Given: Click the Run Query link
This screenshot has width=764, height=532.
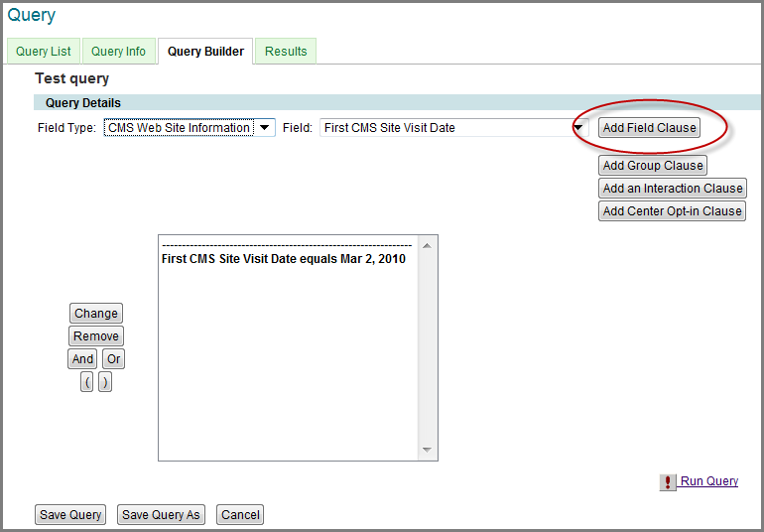Looking at the screenshot, I should click(709, 481).
